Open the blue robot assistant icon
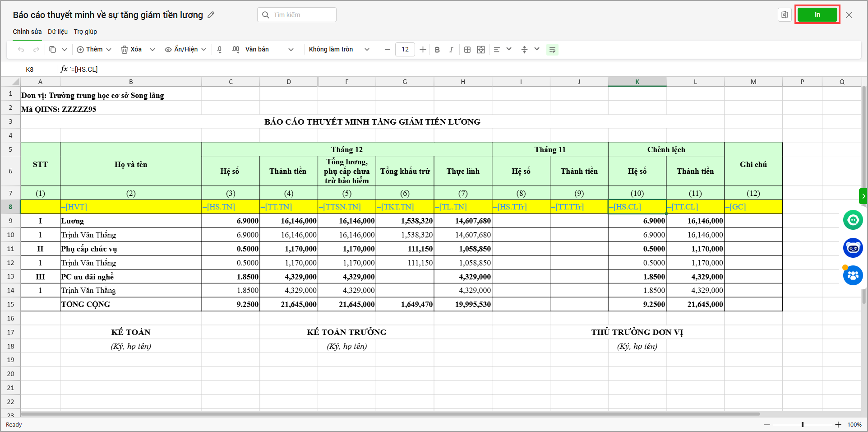Screen dimensions: 868x432 coord(853,248)
